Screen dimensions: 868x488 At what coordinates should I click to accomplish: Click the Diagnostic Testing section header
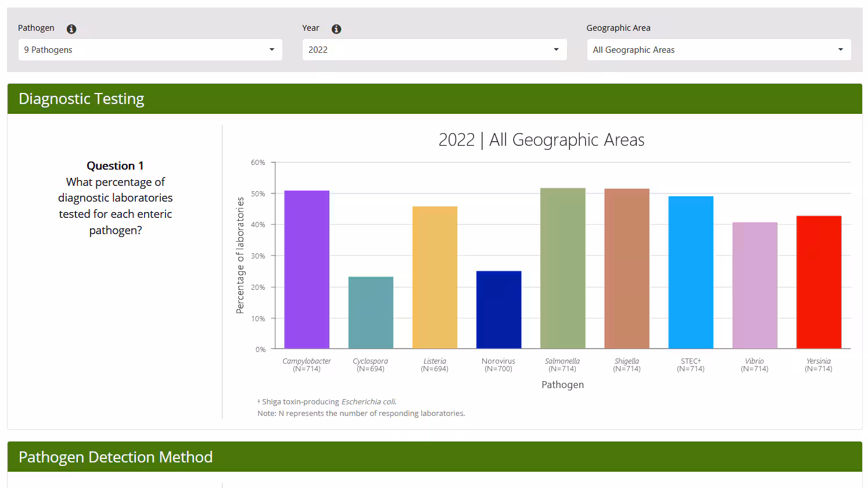[81, 99]
